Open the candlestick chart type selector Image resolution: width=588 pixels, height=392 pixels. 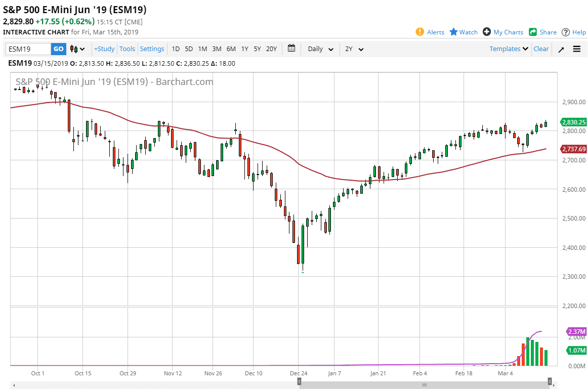click(x=77, y=49)
